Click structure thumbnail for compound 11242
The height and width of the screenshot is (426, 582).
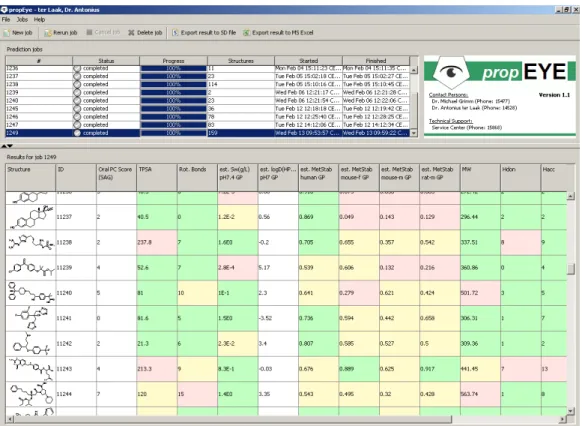tap(31, 344)
